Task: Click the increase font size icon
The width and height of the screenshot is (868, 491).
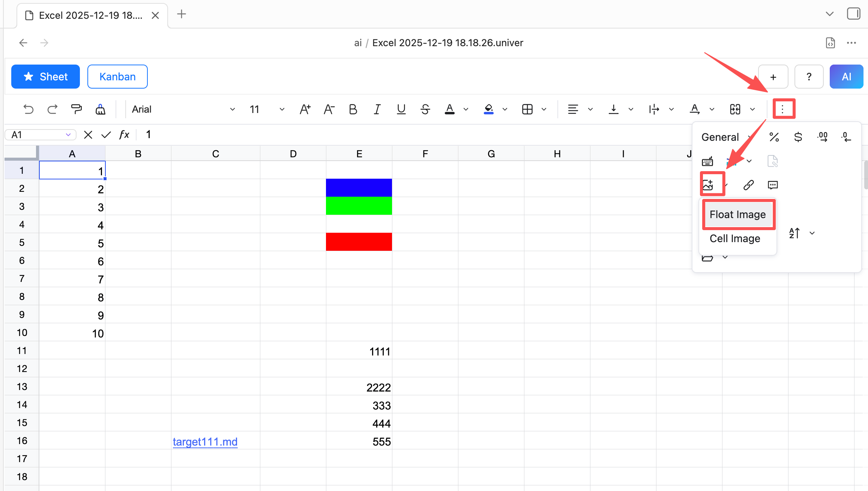Action: [x=305, y=109]
